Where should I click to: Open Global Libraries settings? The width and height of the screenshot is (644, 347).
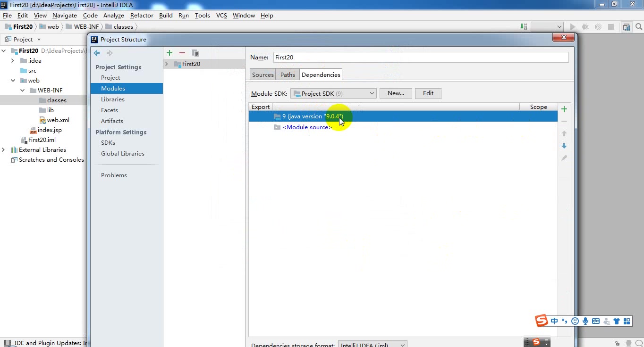coord(127,154)
